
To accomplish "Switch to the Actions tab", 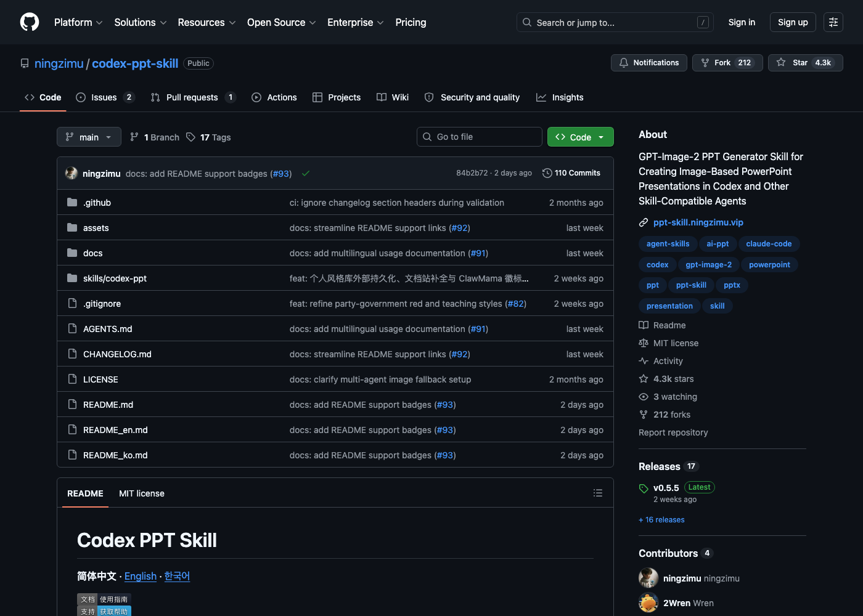I will pyautogui.click(x=274, y=97).
